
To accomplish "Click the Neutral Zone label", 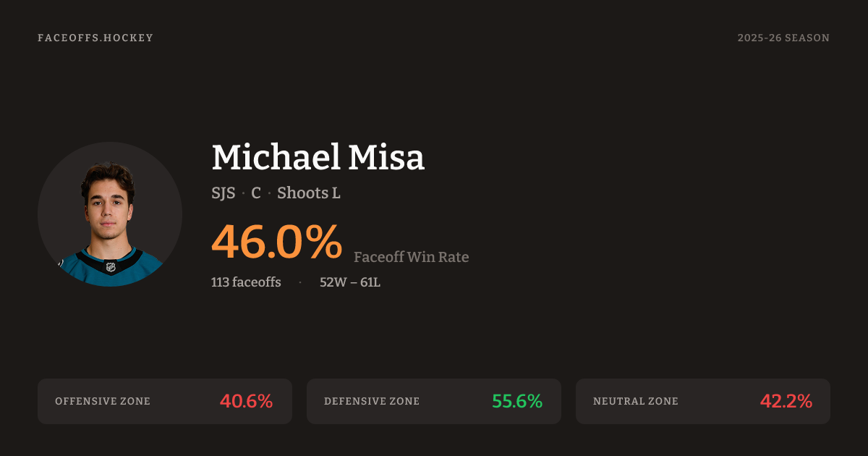I will pyautogui.click(x=636, y=401).
